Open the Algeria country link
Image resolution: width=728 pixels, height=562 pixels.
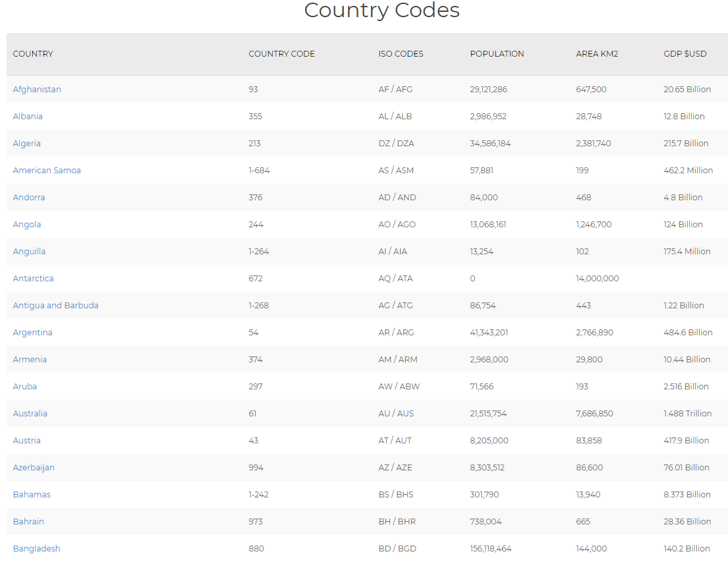click(26, 143)
